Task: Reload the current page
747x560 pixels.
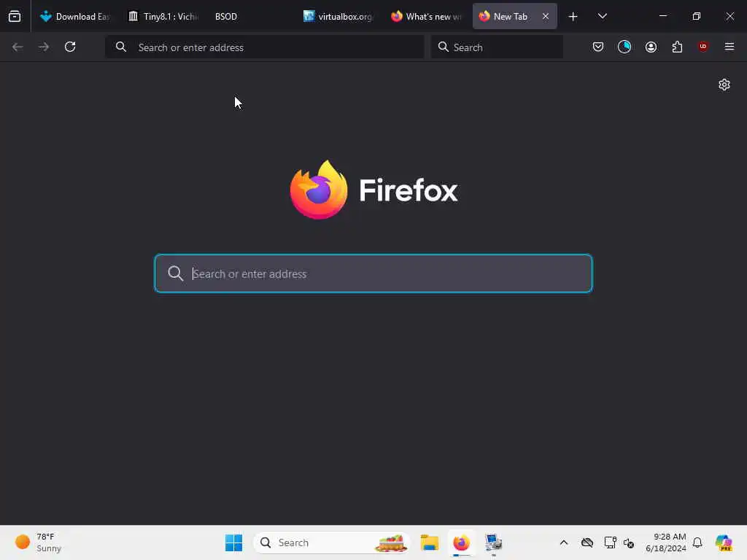Action: pyautogui.click(x=70, y=47)
